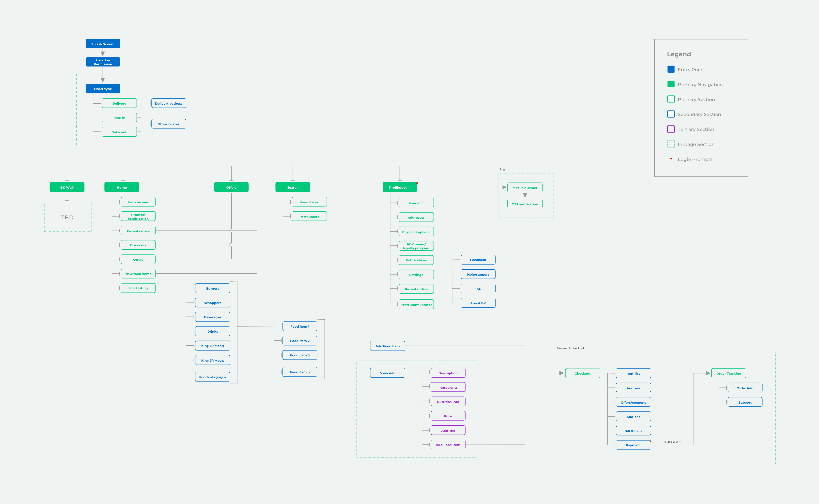The image size is (819, 504).
Task: Open the Hero banner section node
Action: coord(138,202)
